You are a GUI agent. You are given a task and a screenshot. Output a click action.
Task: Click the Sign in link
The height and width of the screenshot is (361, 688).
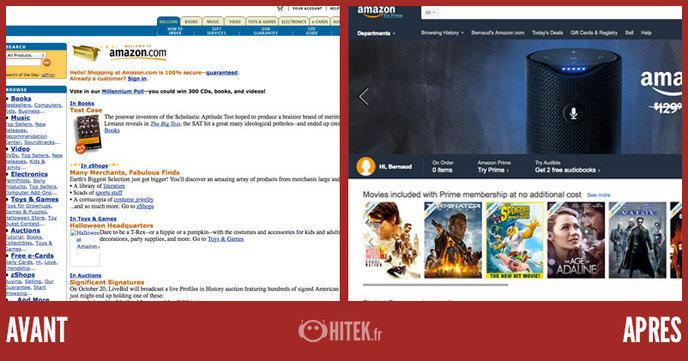[x=137, y=79]
